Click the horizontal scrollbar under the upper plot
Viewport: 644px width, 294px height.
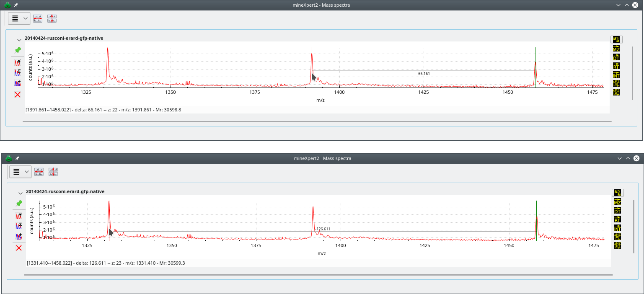[318, 121]
